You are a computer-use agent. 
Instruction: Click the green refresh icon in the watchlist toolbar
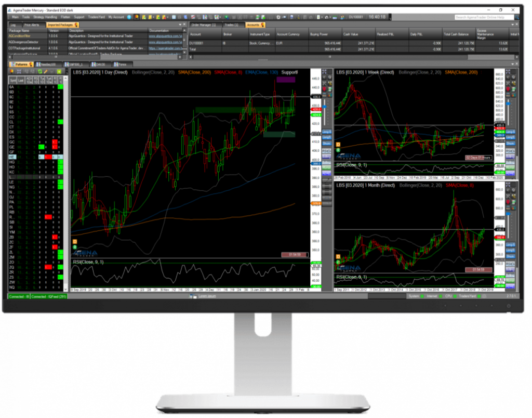(x=40, y=72)
